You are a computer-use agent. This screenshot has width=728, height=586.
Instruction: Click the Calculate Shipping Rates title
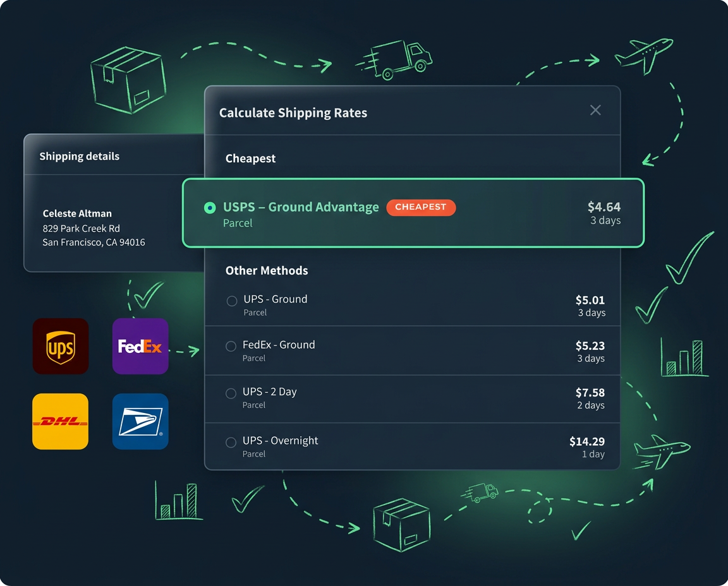coord(293,113)
